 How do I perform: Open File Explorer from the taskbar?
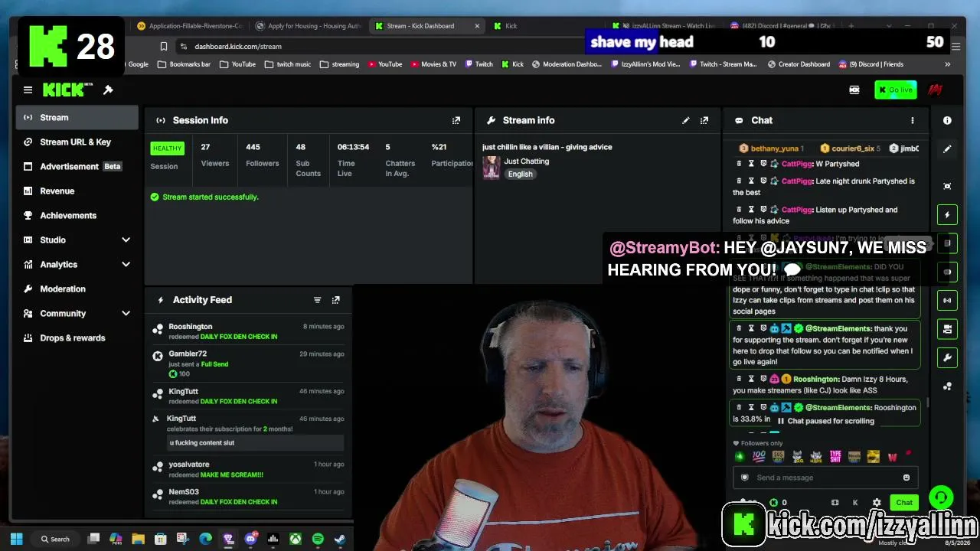(x=138, y=540)
